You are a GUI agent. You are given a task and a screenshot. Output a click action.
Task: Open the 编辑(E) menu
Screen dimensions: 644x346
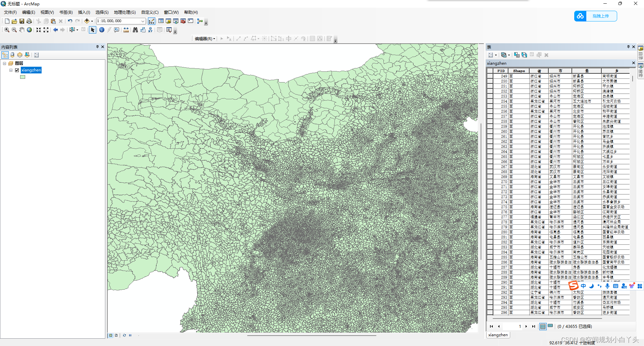pos(29,12)
